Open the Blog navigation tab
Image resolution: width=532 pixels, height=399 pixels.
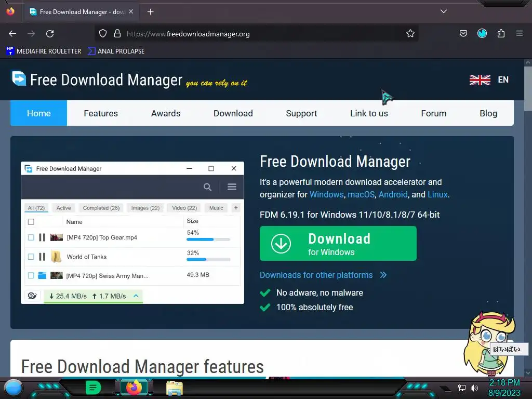(488, 113)
